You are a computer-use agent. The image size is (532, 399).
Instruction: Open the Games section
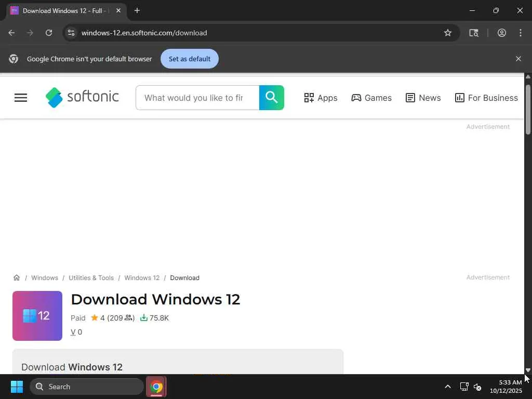tap(371, 98)
